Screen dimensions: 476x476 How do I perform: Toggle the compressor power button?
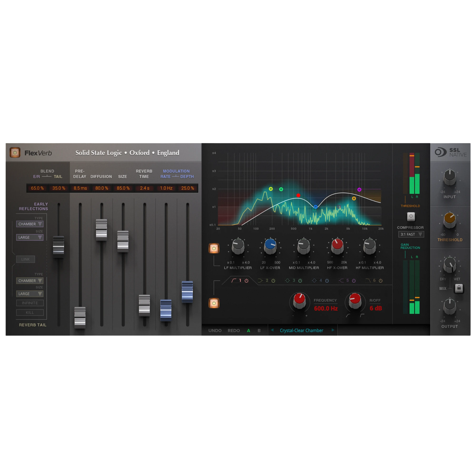411,216
